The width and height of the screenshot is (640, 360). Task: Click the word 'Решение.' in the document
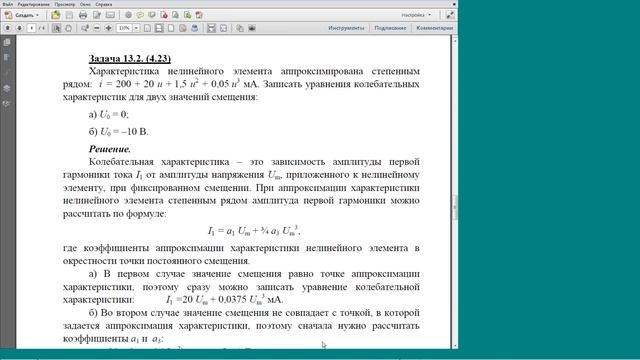[x=110, y=149]
